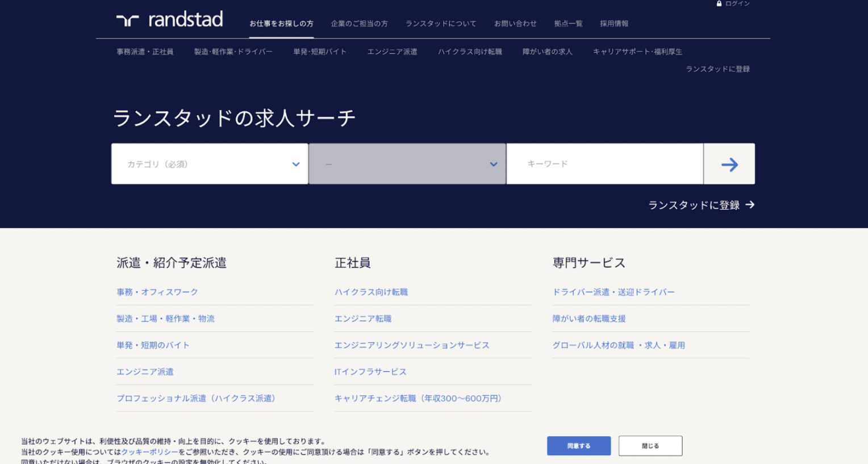
Task: Select ハイクラス向け転職 in sub navigation
Action: tap(470, 52)
